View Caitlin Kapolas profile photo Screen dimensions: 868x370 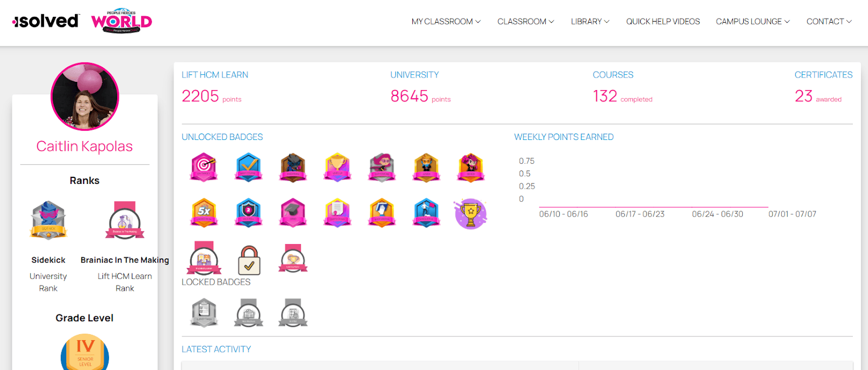tap(85, 97)
